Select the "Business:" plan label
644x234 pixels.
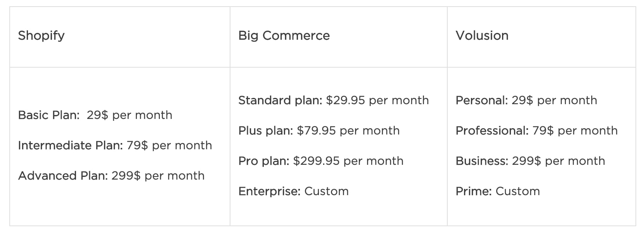pyautogui.click(x=481, y=161)
